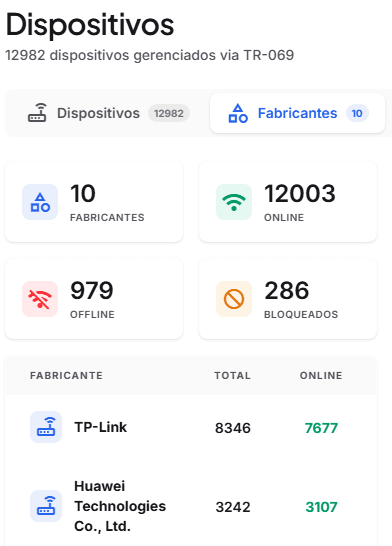The image size is (392, 546).
Task: Click the Huawei Technologies router icon
Action: point(46,506)
